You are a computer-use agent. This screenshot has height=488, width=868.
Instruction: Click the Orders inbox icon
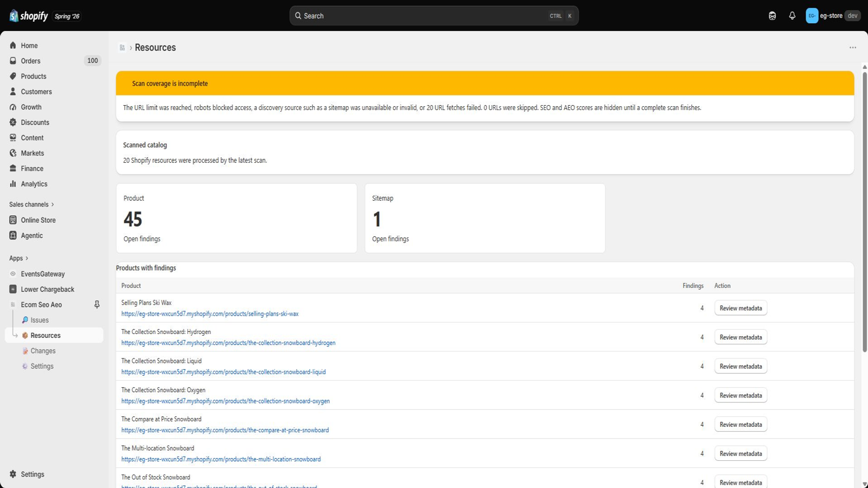point(13,61)
